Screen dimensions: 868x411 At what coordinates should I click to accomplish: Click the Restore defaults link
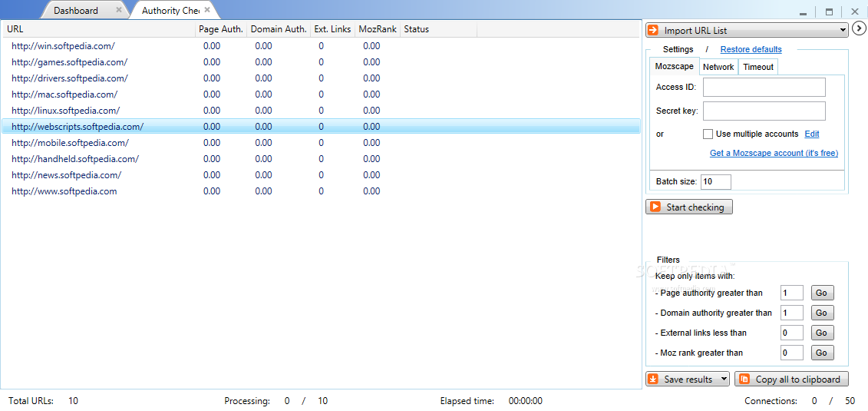751,49
